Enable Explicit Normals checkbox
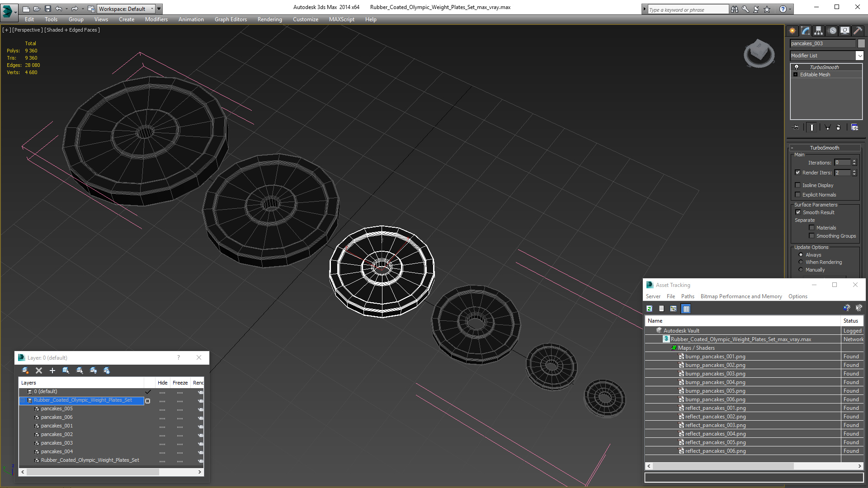This screenshot has height=488, width=868. [x=798, y=195]
